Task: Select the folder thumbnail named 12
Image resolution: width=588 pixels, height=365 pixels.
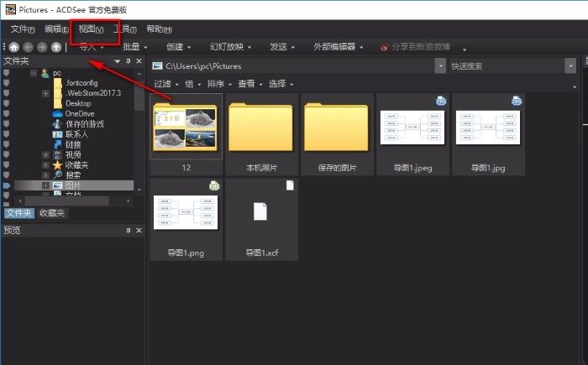Action: [186, 134]
